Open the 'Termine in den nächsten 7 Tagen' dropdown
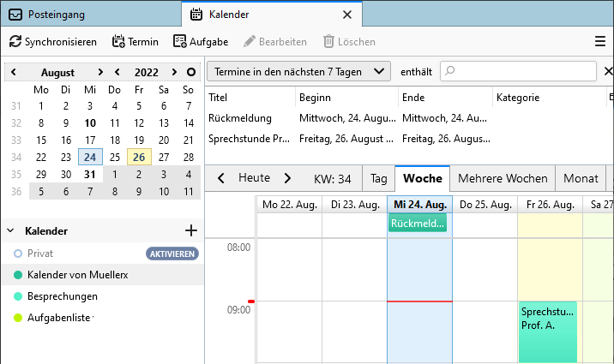This screenshot has width=614, height=364. pyautogui.click(x=298, y=71)
